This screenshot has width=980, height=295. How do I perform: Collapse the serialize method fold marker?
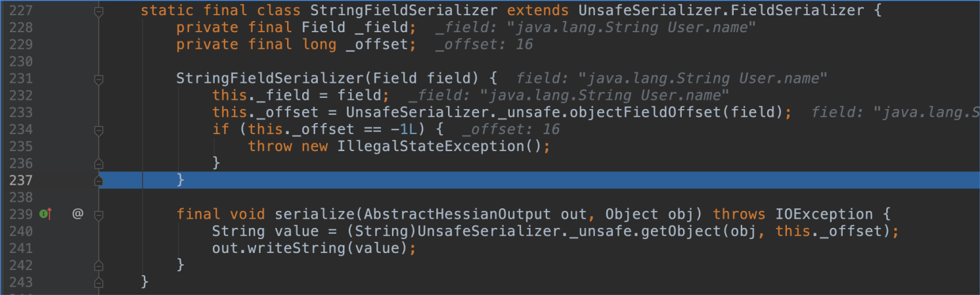pos(99,214)
